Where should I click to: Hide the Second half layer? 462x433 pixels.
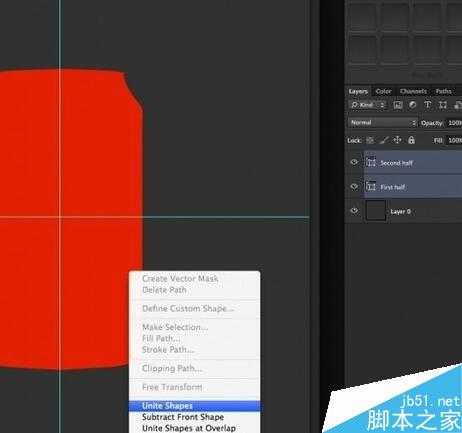pyautogui.click(x=354, y=162)
